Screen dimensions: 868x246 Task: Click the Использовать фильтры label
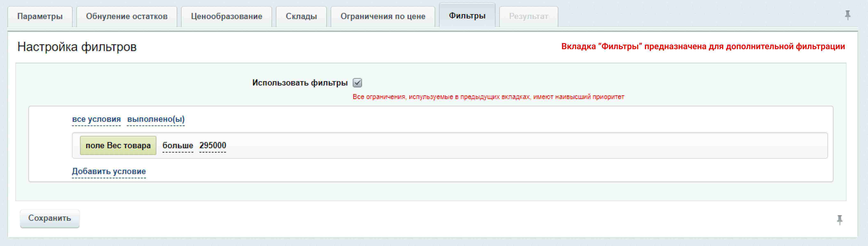[300, 83]
